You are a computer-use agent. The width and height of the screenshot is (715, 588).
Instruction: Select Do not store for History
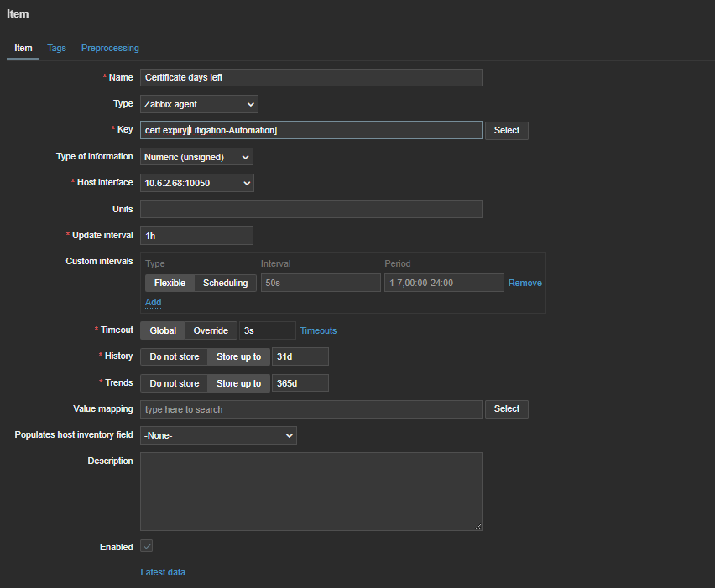point(174,357)
